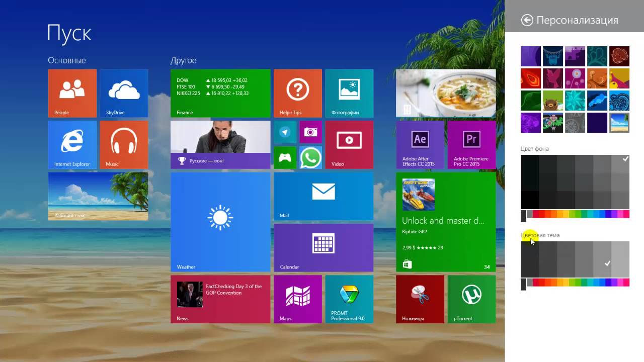Image resolution: width=644 pixels, height=362 pixels.
Task: Launch the Telegram small tile
Action: click(x=285, y=132)
